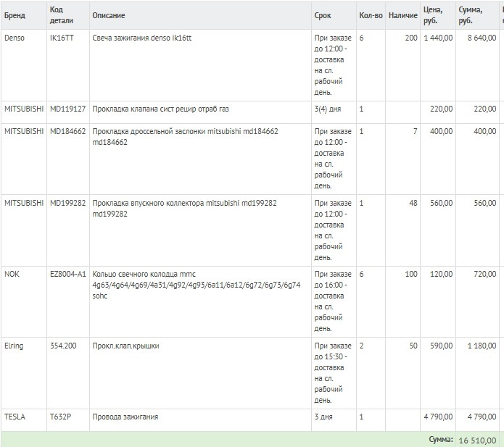Select part code 'MD199282'
The height and width of the screenshot is (447, 504).
click(x=68, y=203)
